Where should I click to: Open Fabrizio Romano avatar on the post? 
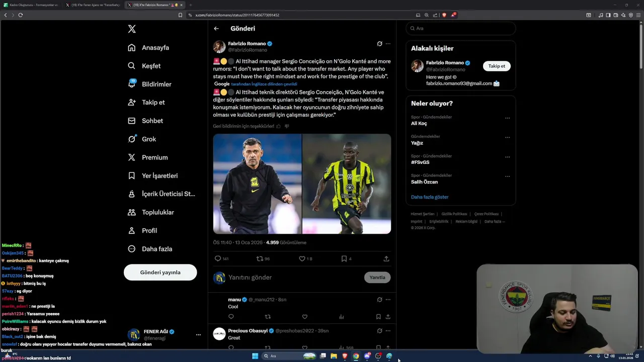click(219, 47)
